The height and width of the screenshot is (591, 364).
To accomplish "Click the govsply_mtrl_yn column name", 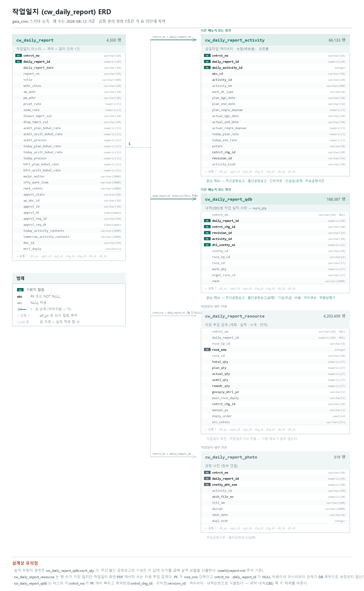I will pyautogui.click(x=225, y=392).
